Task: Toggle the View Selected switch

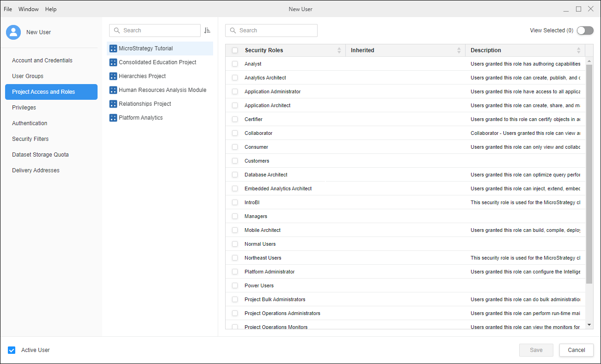Action: [585, 30]
